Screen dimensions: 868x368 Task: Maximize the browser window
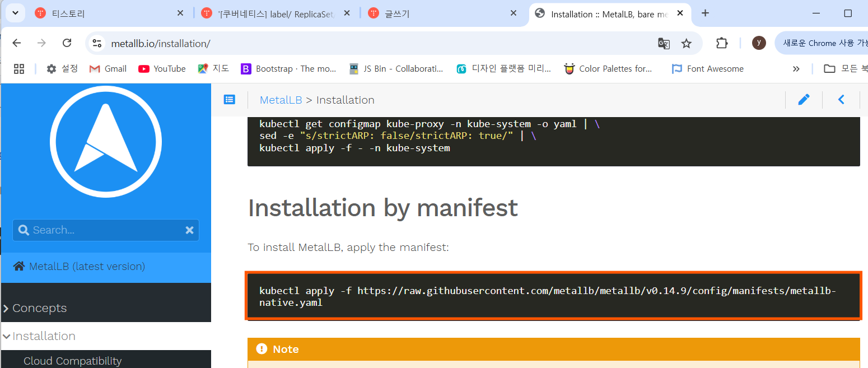[848, 13]
